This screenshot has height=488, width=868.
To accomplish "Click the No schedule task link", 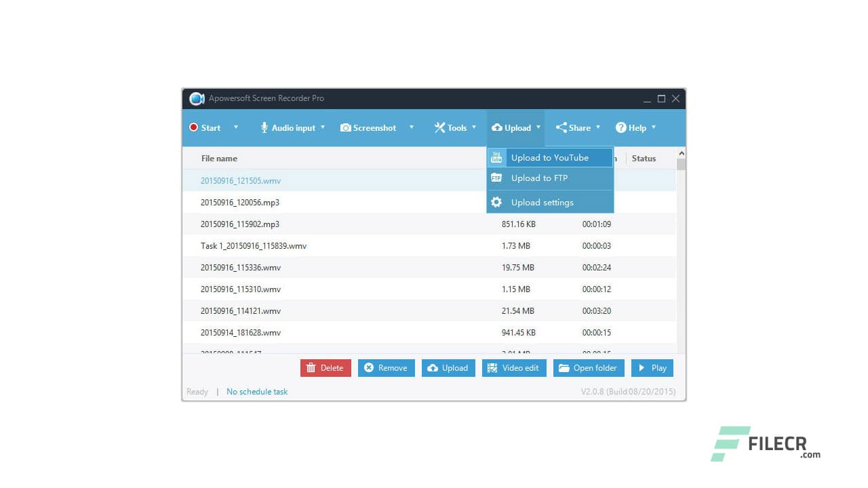I will [x=257, y=391].
